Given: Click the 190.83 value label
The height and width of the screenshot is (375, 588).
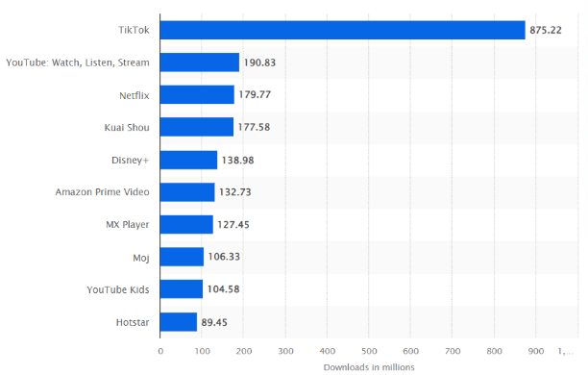Looking at the screenshot, I should tap(259, 62).
